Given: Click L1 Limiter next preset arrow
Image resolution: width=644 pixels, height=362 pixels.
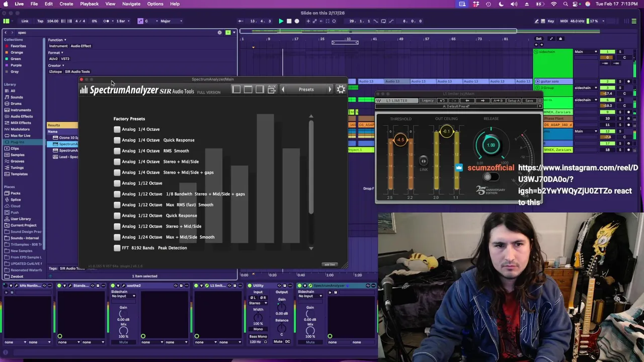Looking at the screenshot, I should (x=482, y=101).
